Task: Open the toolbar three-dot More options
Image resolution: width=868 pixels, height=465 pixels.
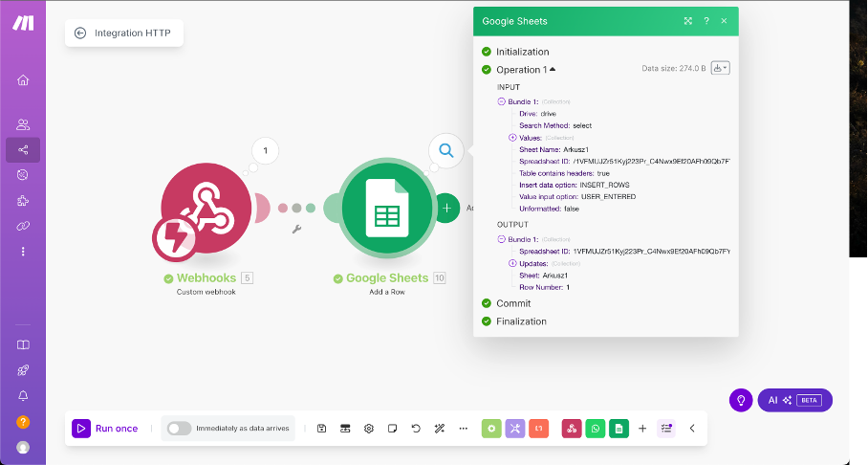Action: click(x=464, y=429)
